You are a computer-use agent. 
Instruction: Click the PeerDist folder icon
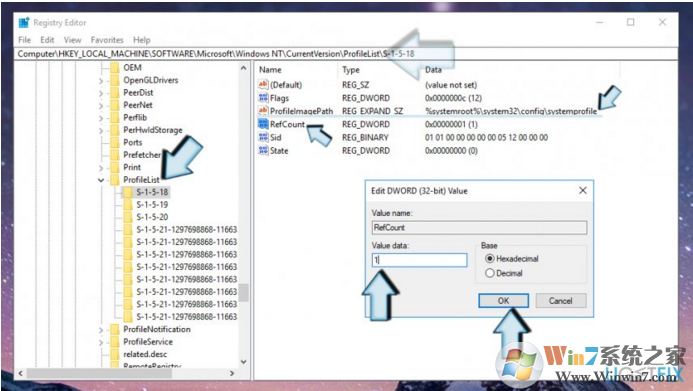coord(114,92)
